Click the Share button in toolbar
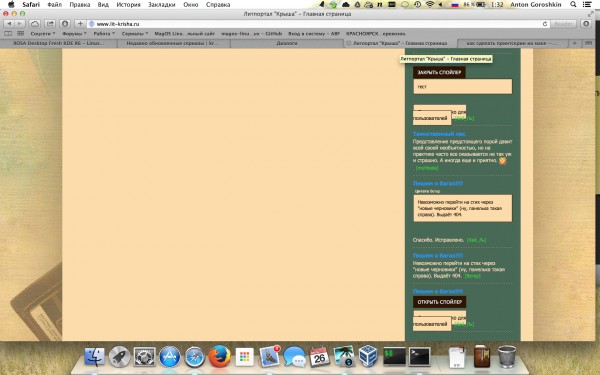This screenshot has width=600, height=375. pyautogui.click(x=50, y=24)
